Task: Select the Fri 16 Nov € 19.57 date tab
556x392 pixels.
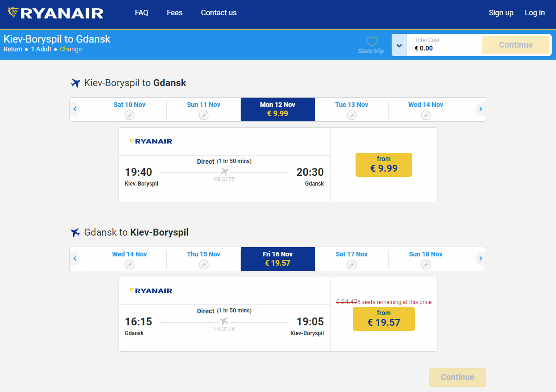Action: click(x=278, y=259)
